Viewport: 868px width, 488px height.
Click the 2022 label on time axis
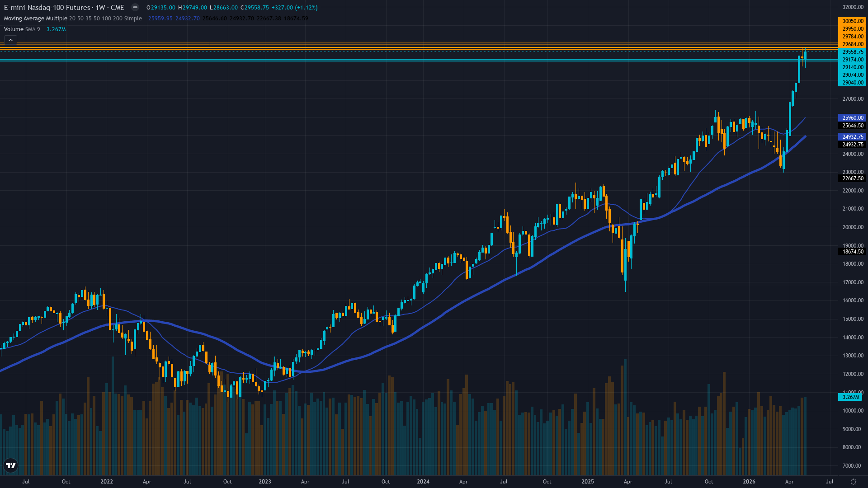[107, 482]
